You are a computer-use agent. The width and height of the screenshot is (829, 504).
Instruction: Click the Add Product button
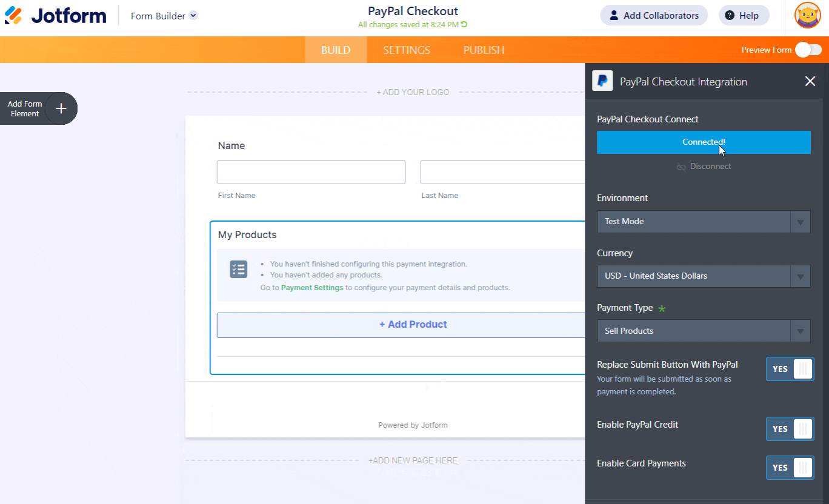401,325
